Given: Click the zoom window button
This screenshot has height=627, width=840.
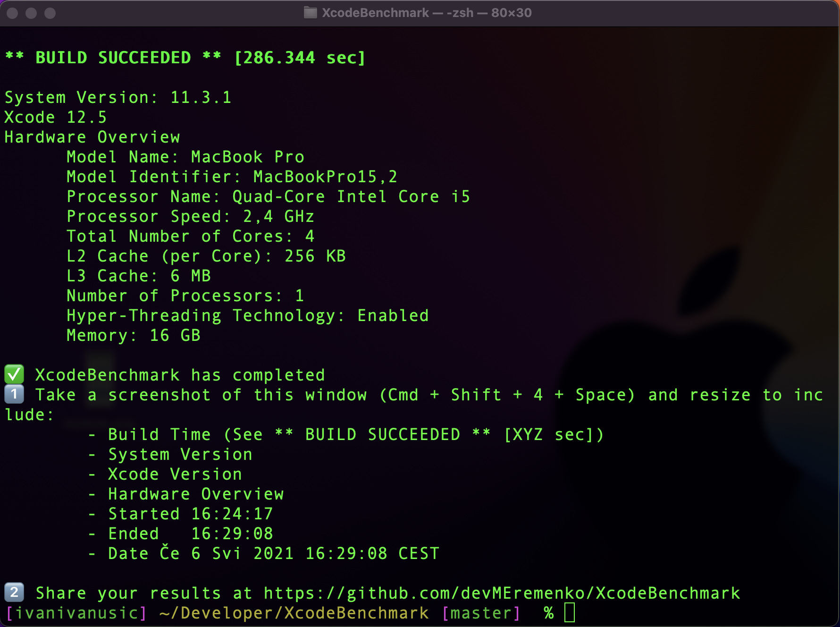Looking at the screenshot, I should point(50,13).
